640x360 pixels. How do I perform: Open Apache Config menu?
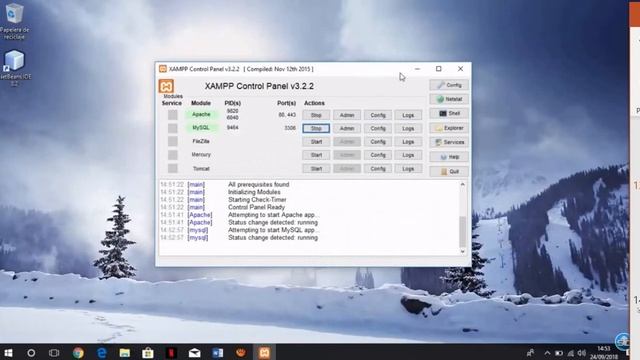(378, 115)
